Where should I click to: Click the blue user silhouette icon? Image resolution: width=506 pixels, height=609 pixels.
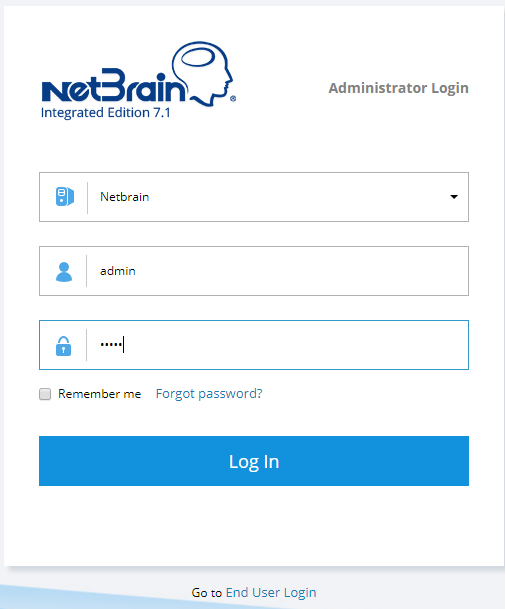pyautogui.click(x=64, y=271)
